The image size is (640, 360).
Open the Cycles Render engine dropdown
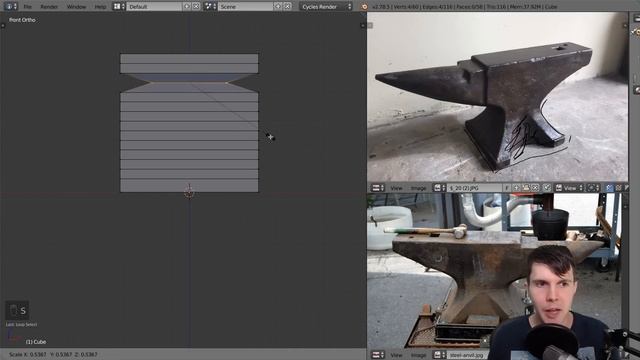[326, 7]
